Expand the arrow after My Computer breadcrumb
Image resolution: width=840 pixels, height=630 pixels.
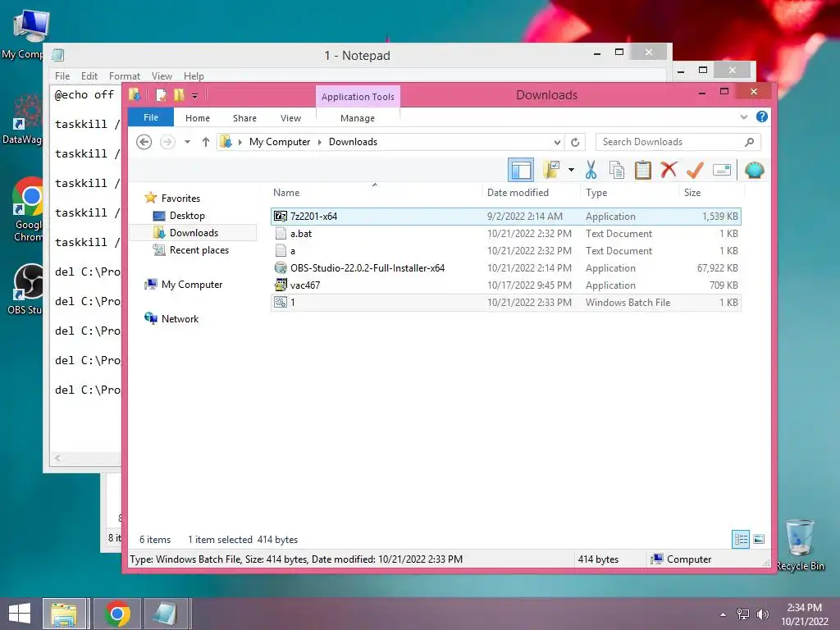(320, 142)
